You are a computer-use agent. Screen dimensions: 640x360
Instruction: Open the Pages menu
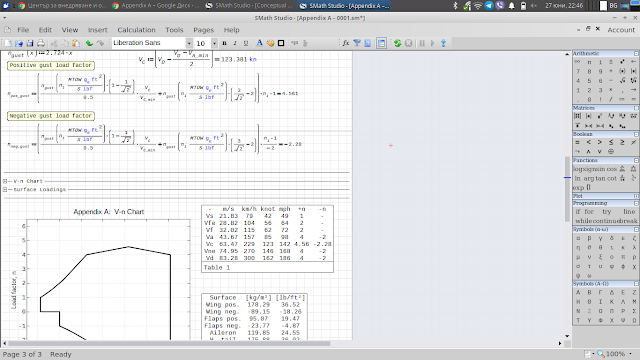203,30
